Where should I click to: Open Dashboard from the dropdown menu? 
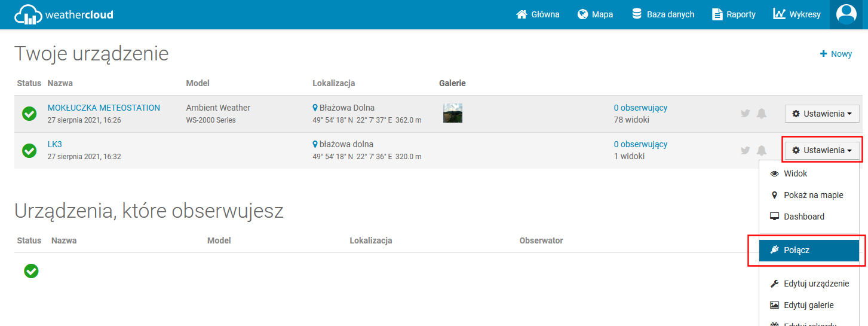click(x=803, y=217)
